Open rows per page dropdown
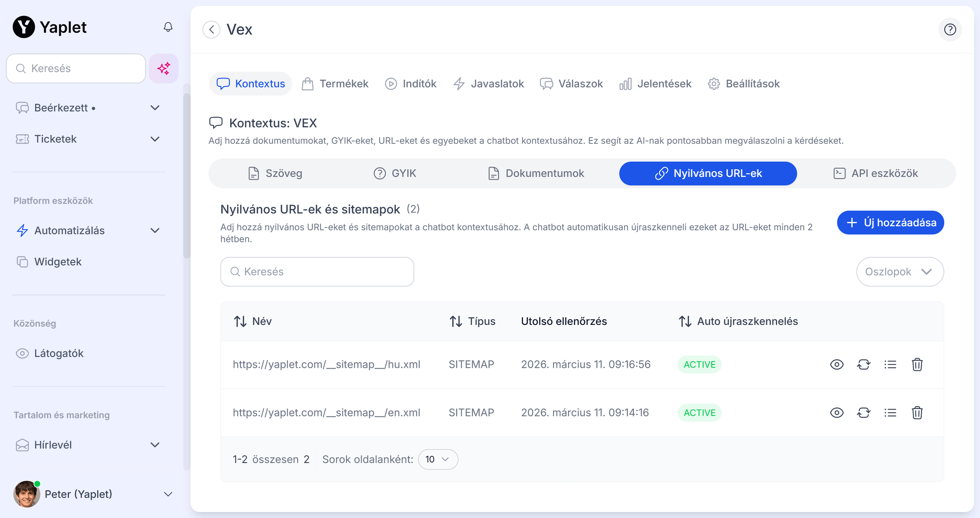 [x=438, y=459]
